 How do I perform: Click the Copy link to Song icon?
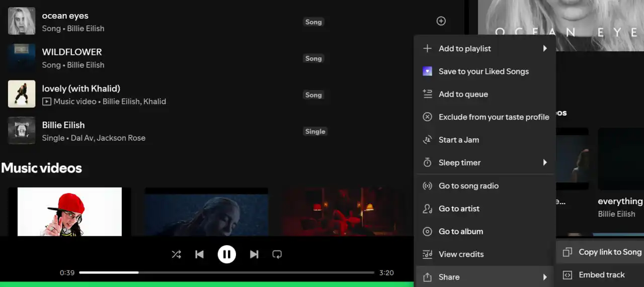(567, 252)
